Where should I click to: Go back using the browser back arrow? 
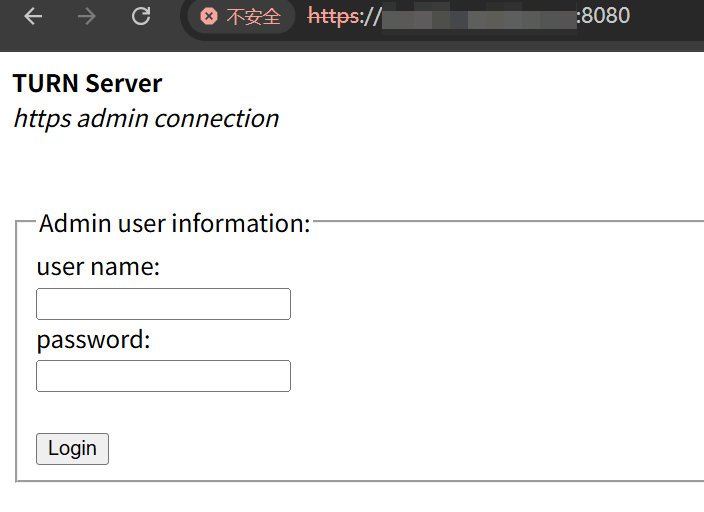pos(33,17)
